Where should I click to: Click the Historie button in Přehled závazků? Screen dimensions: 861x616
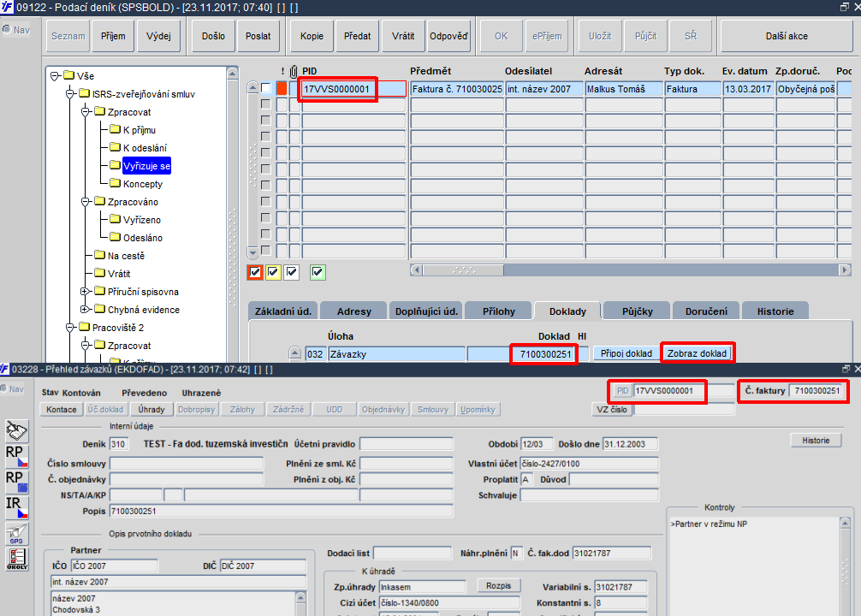tap(816, 441)
